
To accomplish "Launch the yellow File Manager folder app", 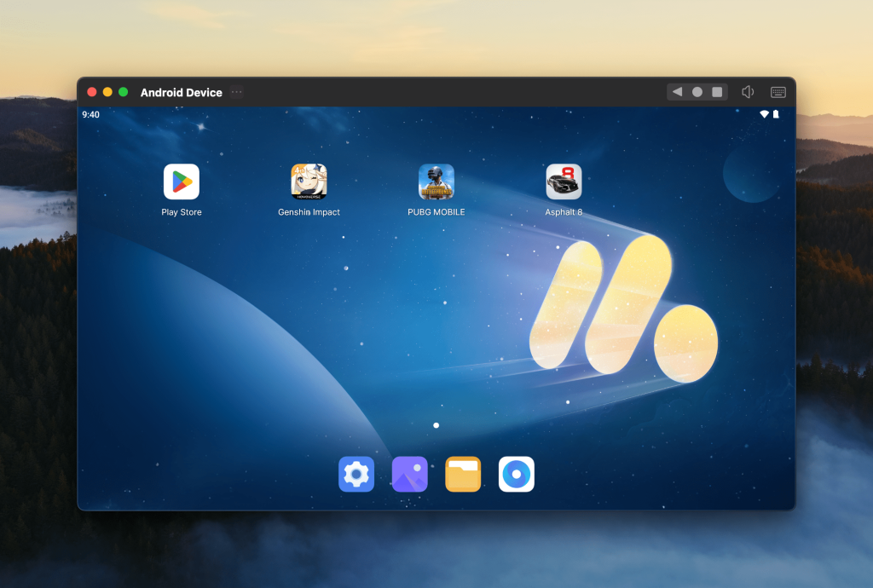I will click(x=463, y=475).
